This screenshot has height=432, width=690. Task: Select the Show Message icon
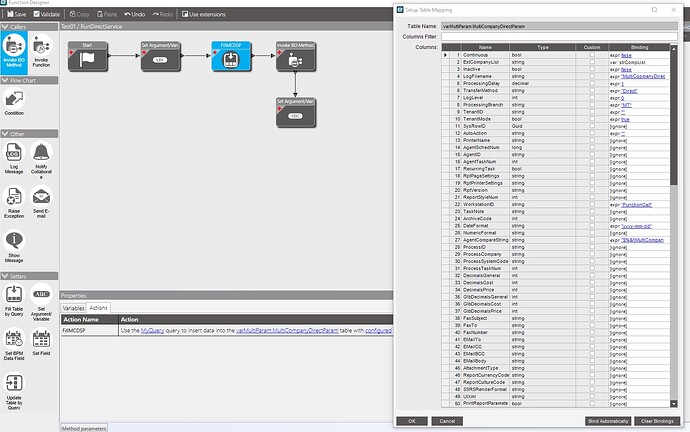coord(14,246)
